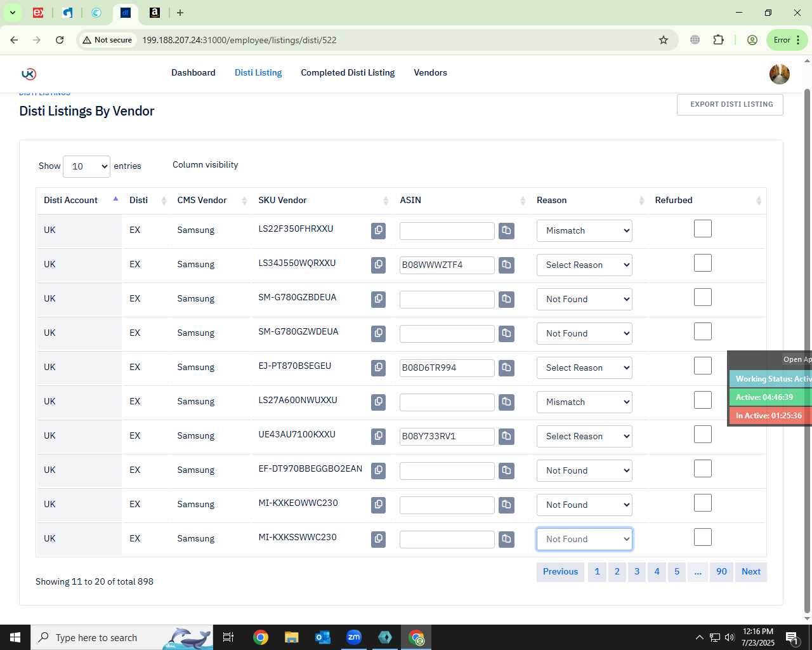
Task: Bookmark this page with the star icon
Action: click(x=664, y=40)
